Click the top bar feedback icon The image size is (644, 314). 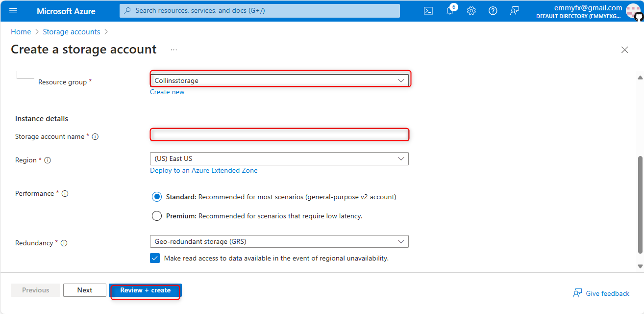515,11
